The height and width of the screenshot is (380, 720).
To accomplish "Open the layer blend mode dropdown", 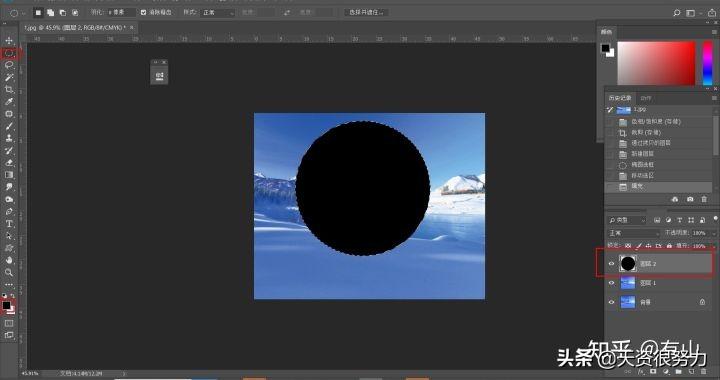I will pyautogui.click(x=634, y=233).
